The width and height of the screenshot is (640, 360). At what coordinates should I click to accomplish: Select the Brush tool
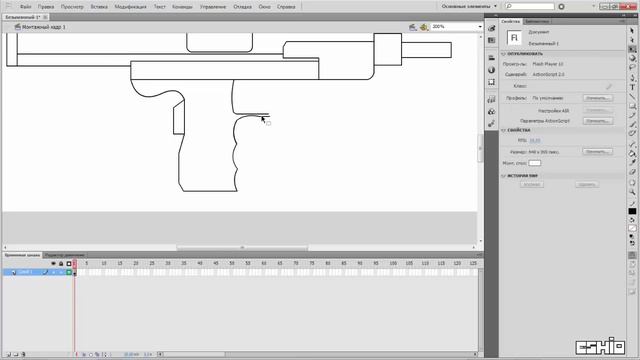coord(632,124)
